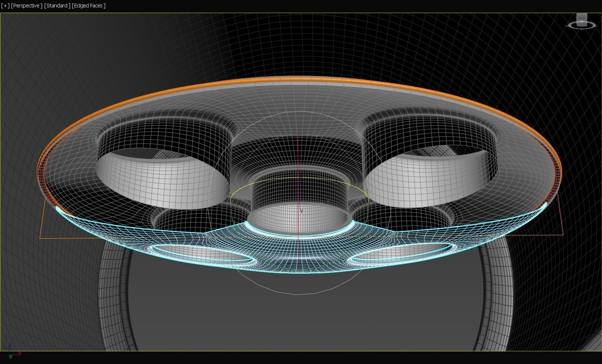Click the ViewCube front face
602x364 pixels.
point(582,18)
